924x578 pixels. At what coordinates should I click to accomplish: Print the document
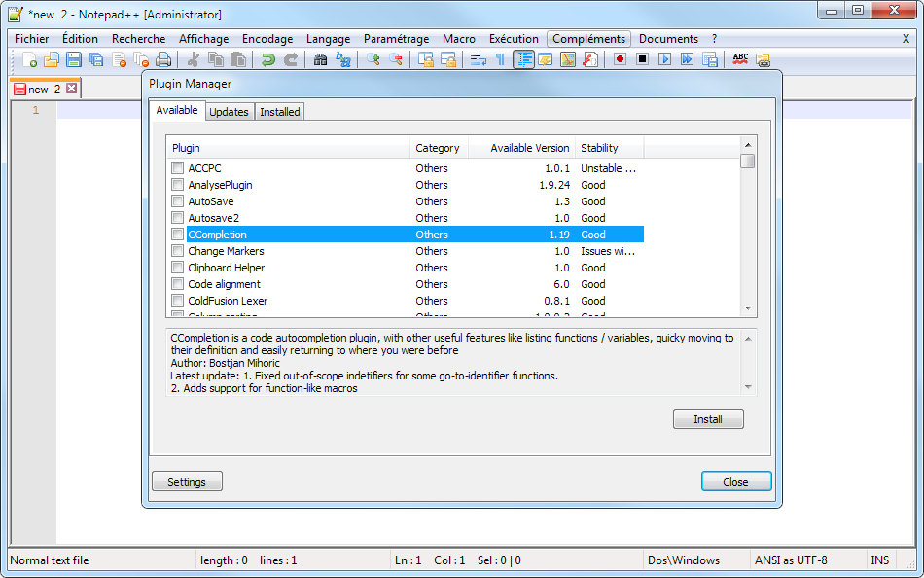(x=162, y=59)
